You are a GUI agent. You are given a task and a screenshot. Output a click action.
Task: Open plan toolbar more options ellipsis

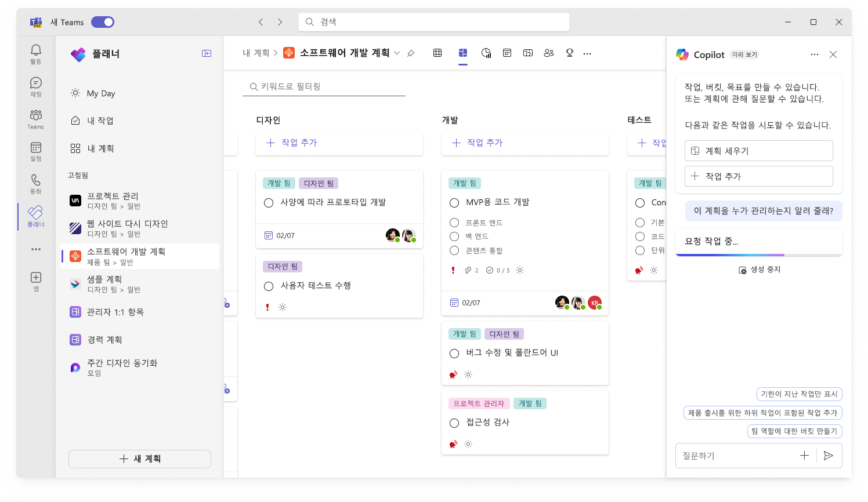587,53
